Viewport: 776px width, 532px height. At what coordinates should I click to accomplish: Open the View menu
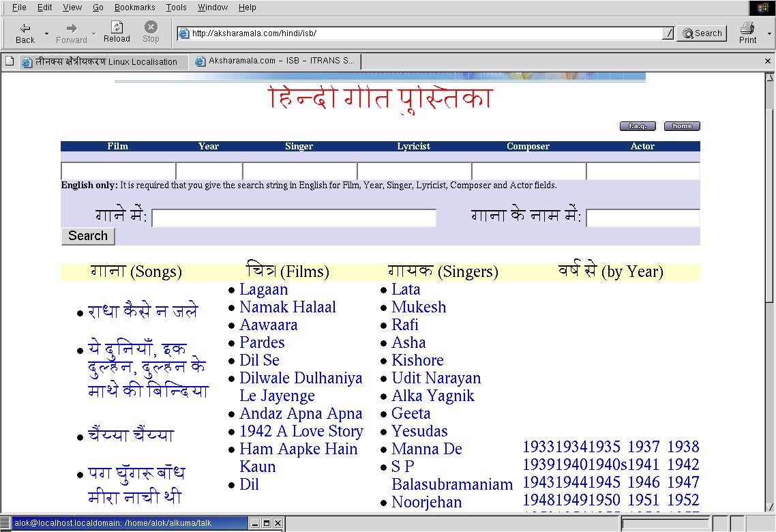tap(72, 8)
